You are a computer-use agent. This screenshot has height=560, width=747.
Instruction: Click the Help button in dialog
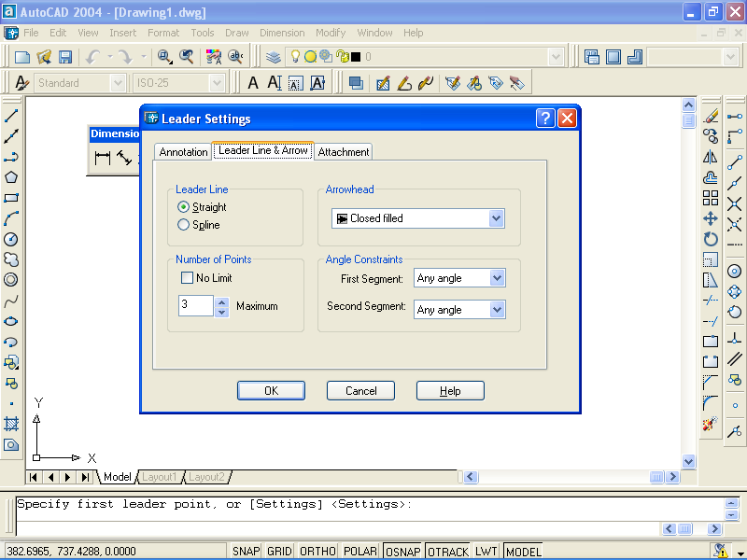click(450, 391)
